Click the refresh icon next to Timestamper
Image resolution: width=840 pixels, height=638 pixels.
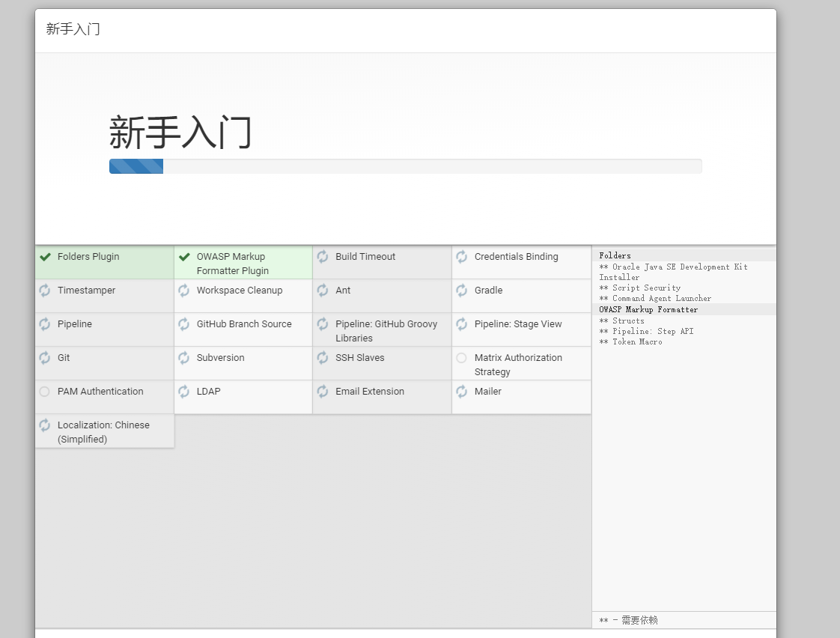45,291
